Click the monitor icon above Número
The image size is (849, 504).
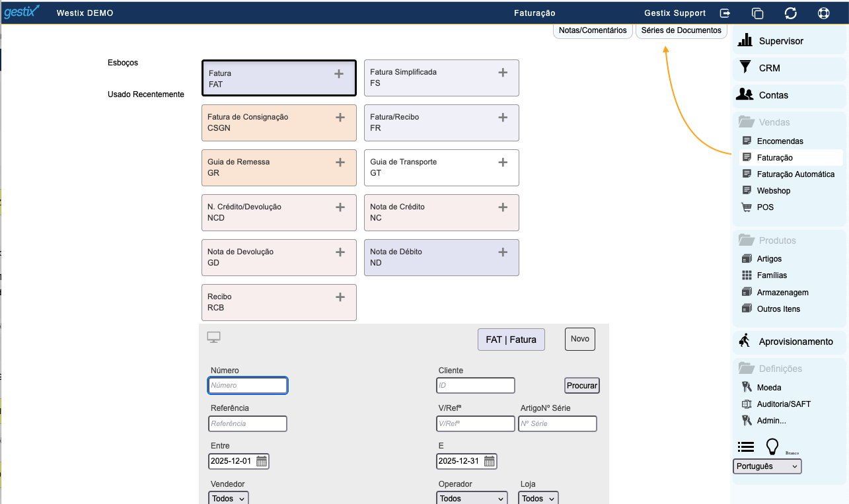(x=213, y=338)
